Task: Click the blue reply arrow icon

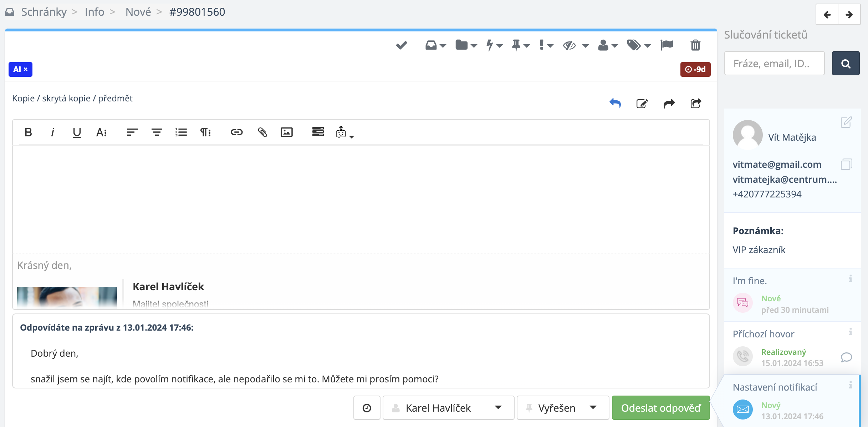Action: tap(615, 104)
